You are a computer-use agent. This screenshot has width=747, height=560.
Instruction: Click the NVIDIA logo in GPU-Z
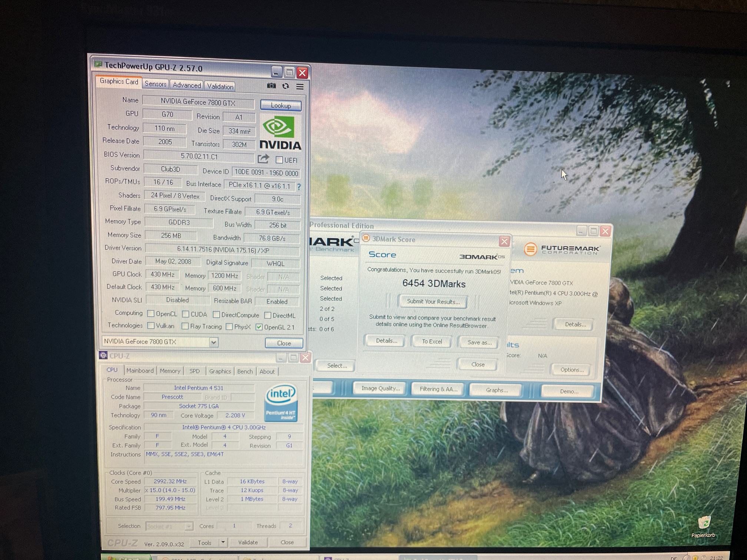pyautogui.click(x=280, y=133)
